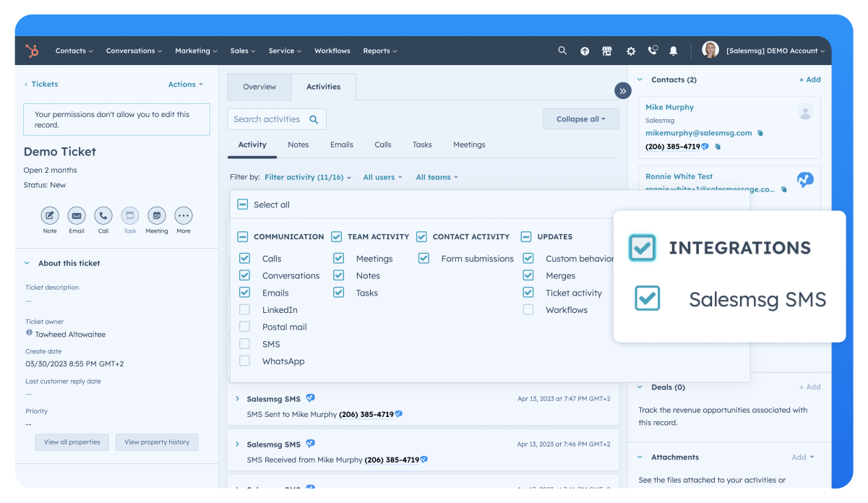The height and width of the screenshot is (503, 868).
Task: Schedule a meeting via the Meeting icon
Action: point(156,217)
